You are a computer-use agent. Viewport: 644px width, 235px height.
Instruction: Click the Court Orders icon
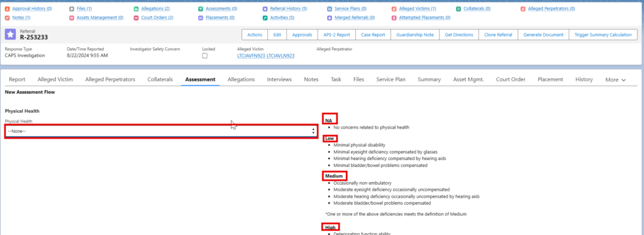tap(136, 18)
